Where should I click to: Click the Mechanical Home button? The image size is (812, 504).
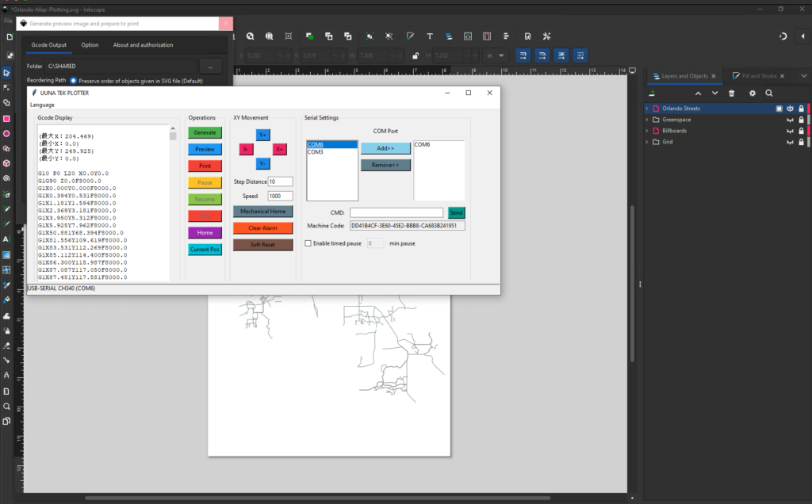point(262,212)
